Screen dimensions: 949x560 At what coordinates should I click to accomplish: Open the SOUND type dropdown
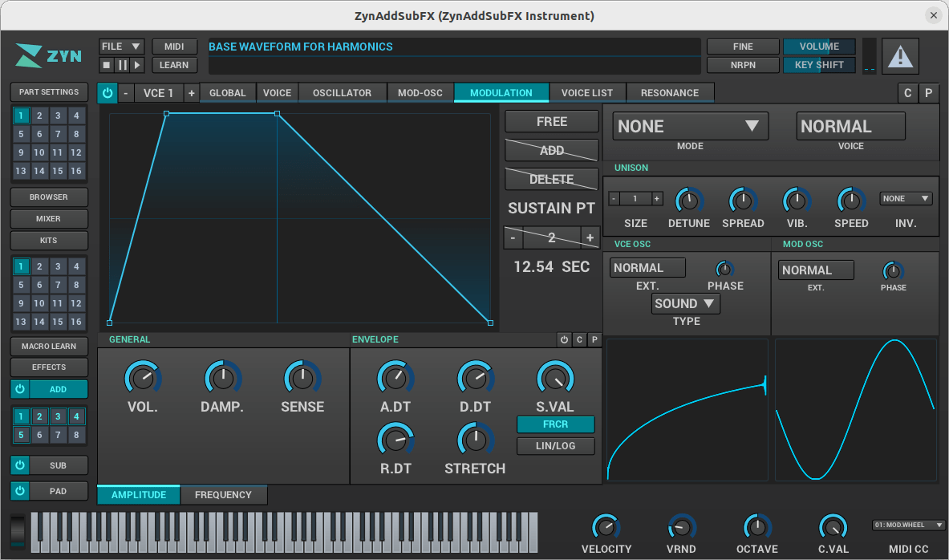(x=685, y=303)
